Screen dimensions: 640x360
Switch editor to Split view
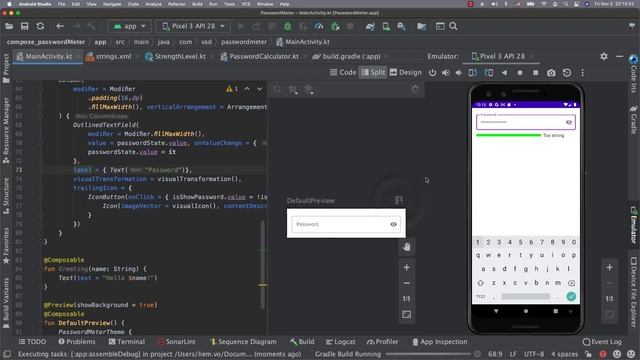pyautogui.click(x=373, y=72)
